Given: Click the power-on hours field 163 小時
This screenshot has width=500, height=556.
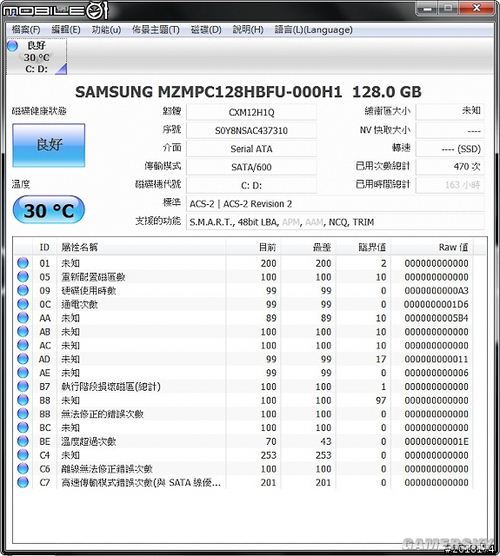Looking at the screenshot, I should click(450, 185).
